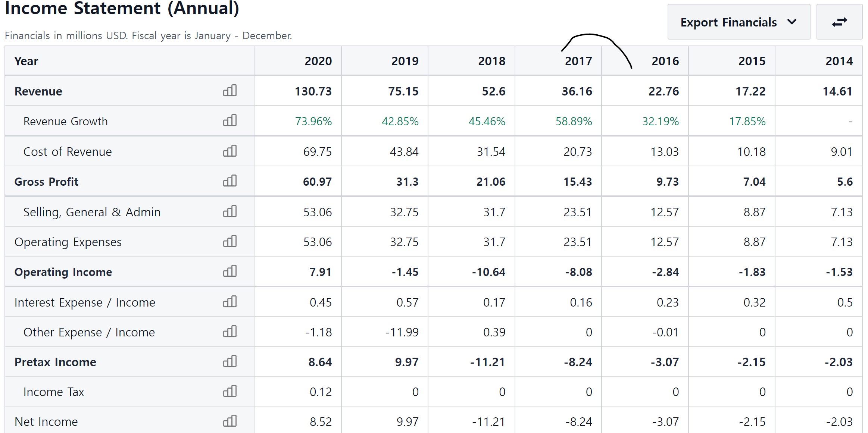Click other expense value -11.99
This screenshot has height=433, width=868.
click(x=402, y=332)
